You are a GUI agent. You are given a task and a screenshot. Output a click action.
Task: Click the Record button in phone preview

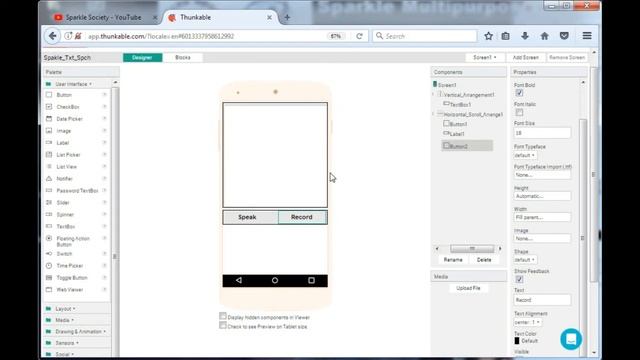pos(302,217)
